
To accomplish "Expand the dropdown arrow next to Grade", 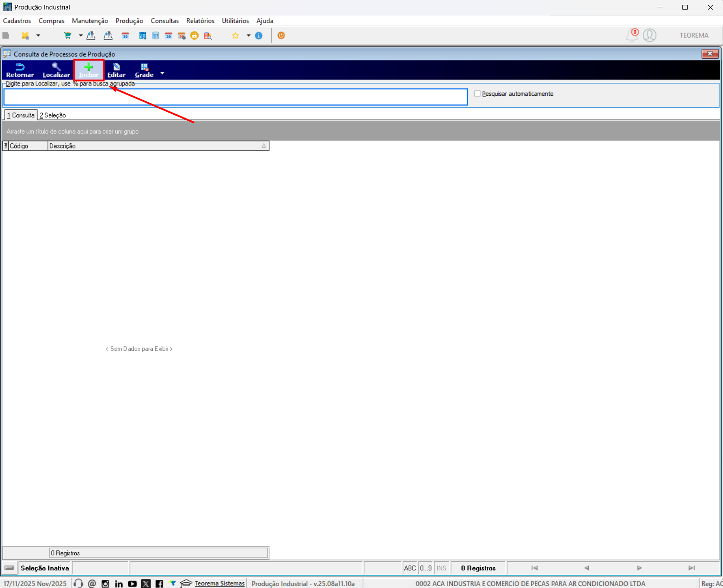I will click(x=162, y=73).
